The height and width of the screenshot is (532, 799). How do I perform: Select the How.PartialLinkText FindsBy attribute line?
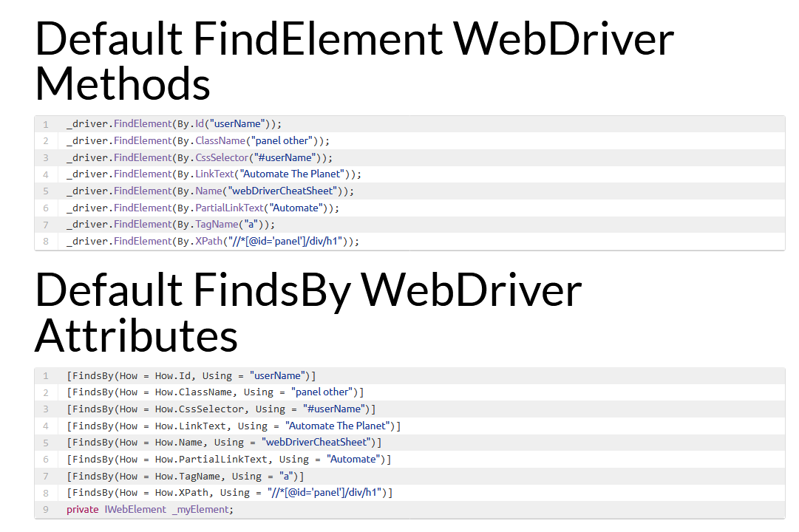[x=228, y=459]
